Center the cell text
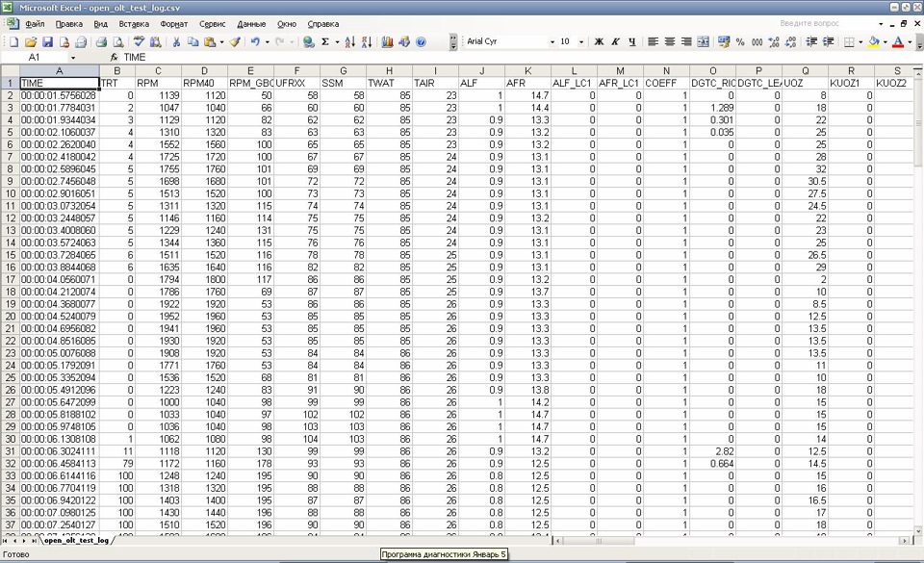This screenshot has width=924, height=563. [670, 41]
